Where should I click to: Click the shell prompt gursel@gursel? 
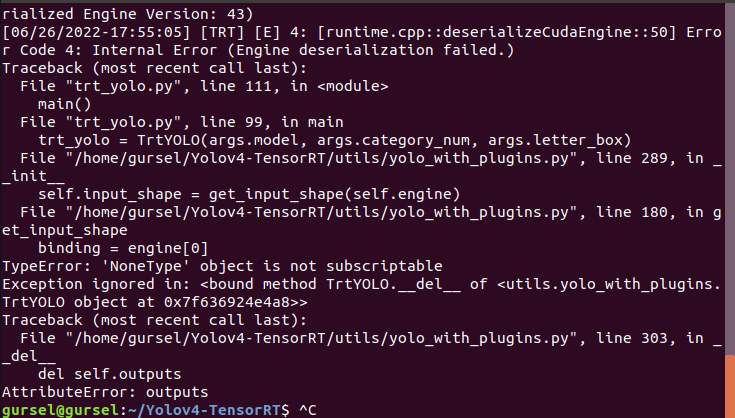pos(60,410)
